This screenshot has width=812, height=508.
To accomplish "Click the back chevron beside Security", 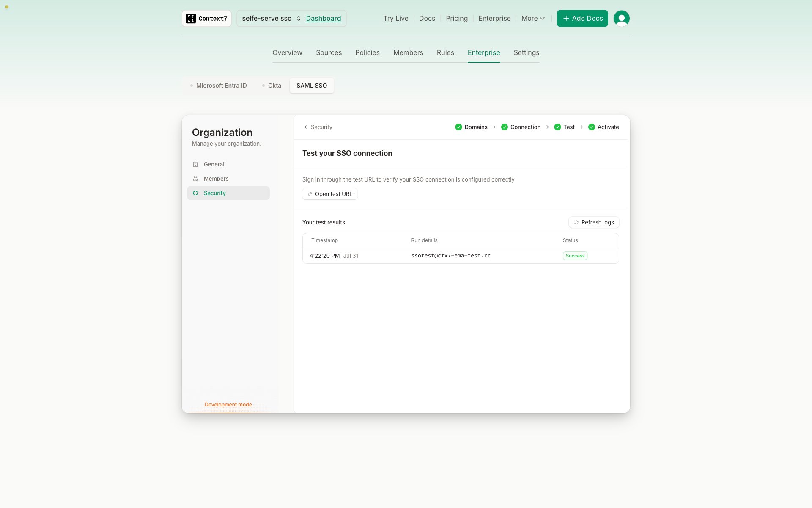I will (305, 127).
